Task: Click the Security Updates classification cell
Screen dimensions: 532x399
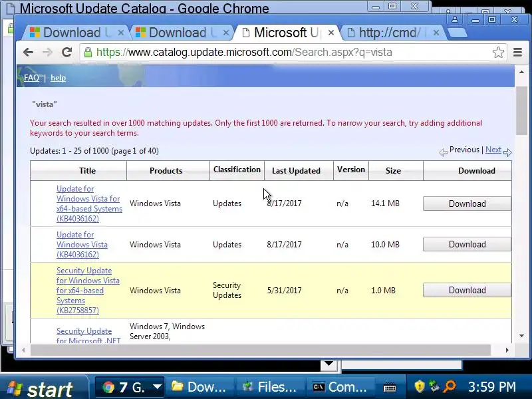Action: point(227,290)
